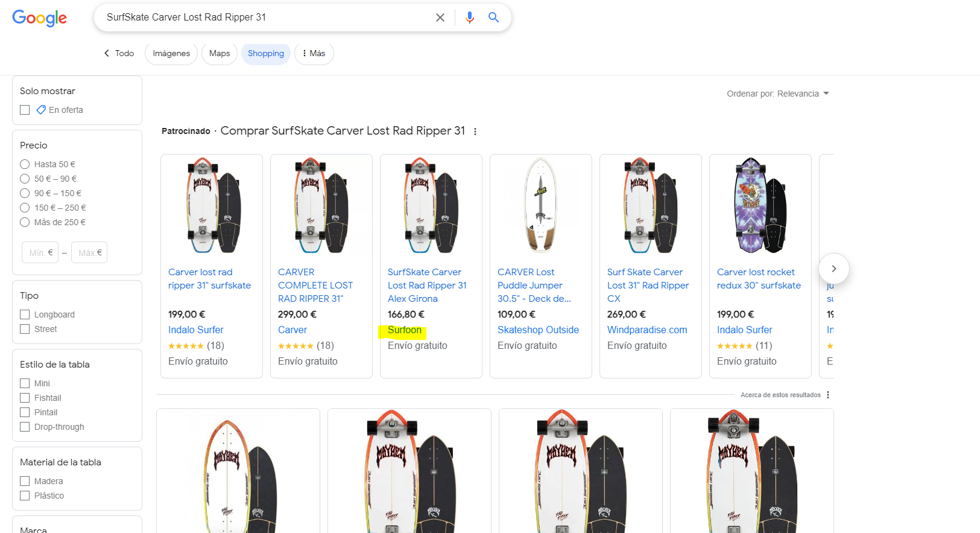Go back to Todo results
Viewport: 980px width, 533px height.
(119, 53)
